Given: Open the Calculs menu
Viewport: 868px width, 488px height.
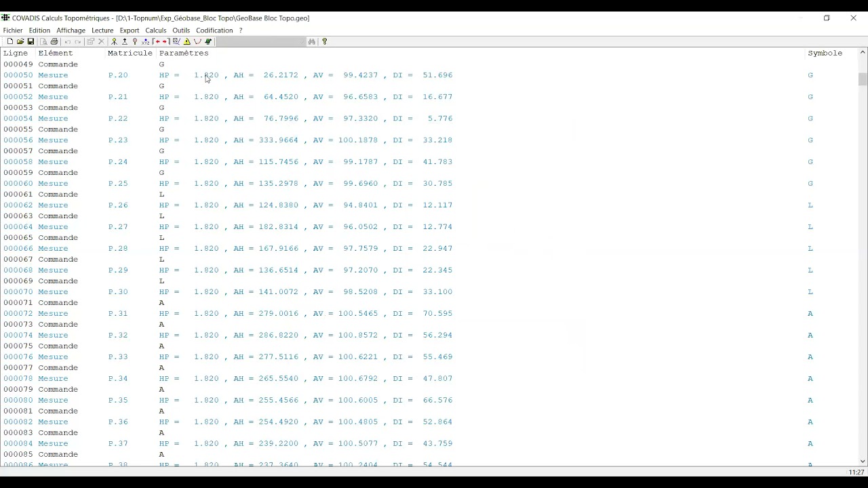Looking at the screenshot, I should tap(156, 30).
